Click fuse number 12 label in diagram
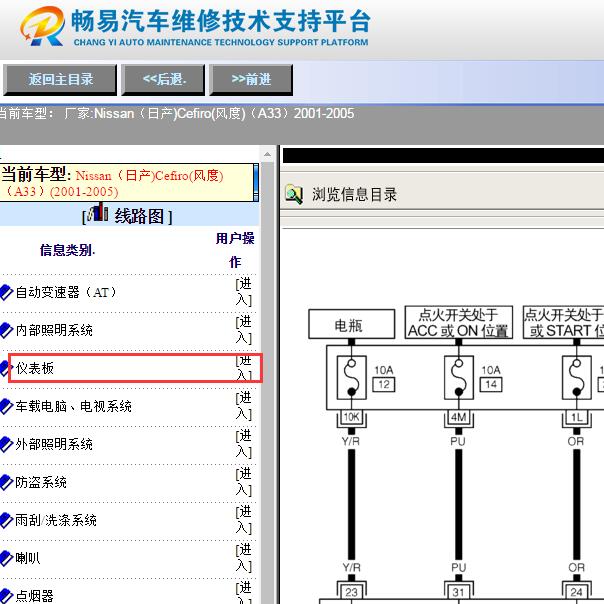This screenshot has width=604, height=604. (384, 384)
